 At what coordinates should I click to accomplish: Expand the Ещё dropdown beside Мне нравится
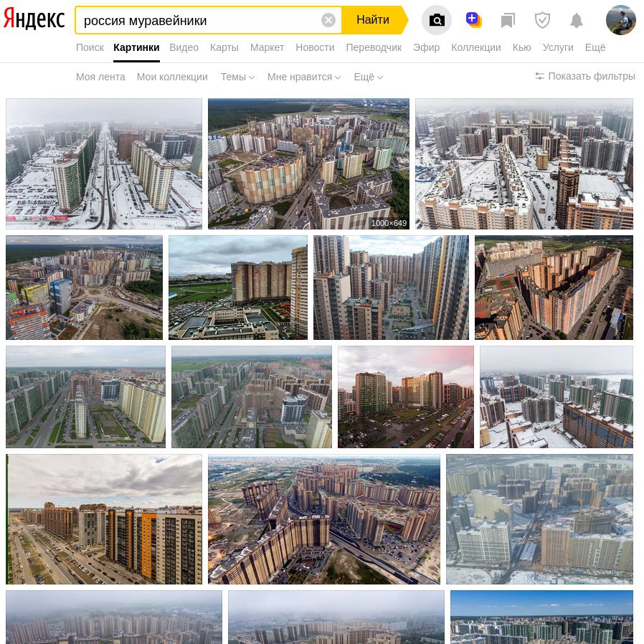coord(369,77)
